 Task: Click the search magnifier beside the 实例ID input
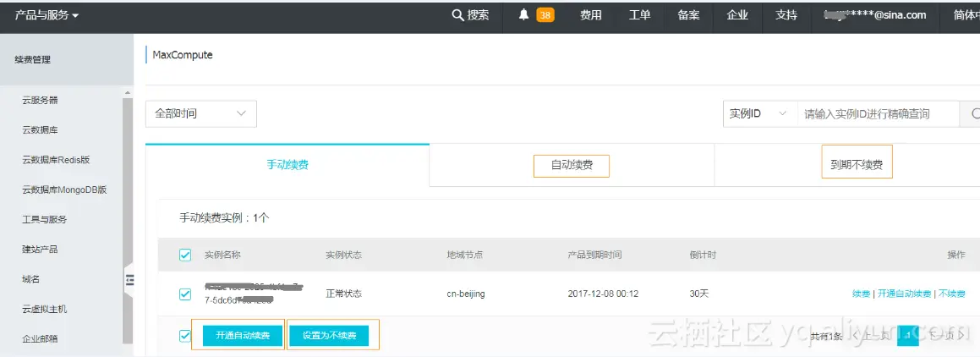[974, 114]
